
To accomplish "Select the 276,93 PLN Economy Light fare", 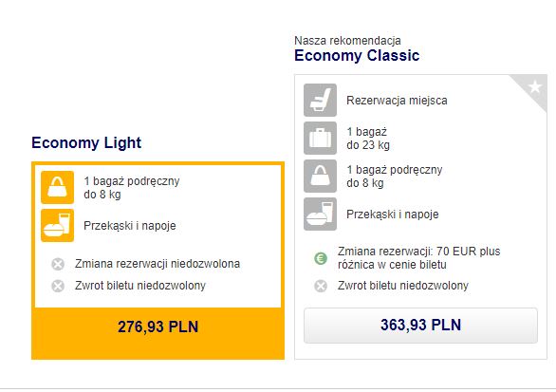I will click(158, 327).
